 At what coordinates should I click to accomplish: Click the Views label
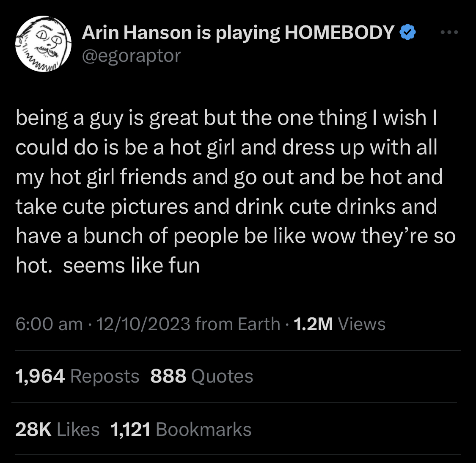coord(362,324)
